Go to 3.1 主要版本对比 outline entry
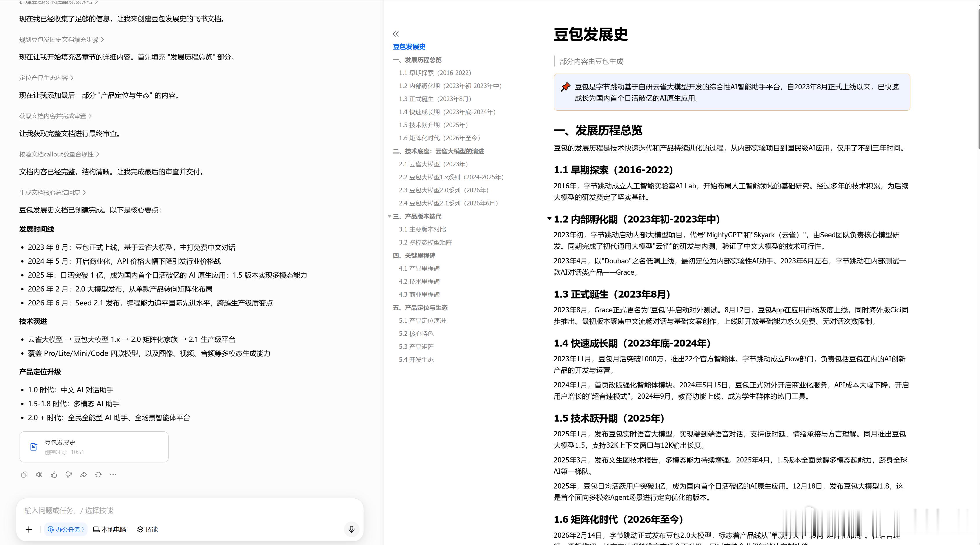This screenshot has width=980, height=545. (x=422, y=229)
